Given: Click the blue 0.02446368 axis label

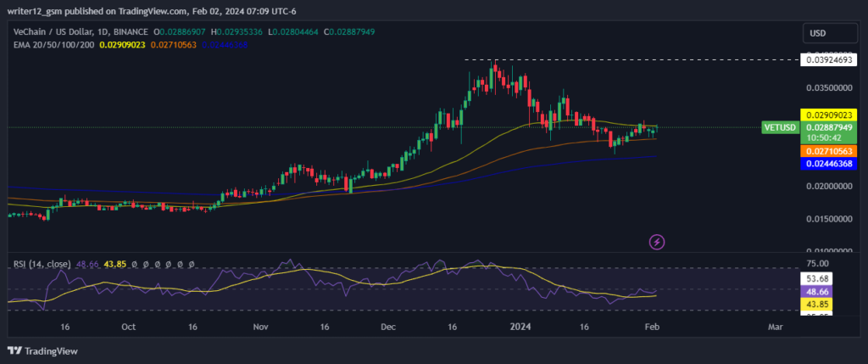Looking at the screenshot, I should coord(829,164).
